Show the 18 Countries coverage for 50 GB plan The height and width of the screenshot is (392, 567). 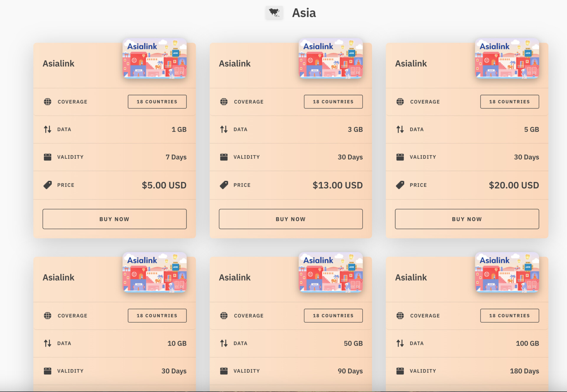pyautogui.click(x=333, y=315)
